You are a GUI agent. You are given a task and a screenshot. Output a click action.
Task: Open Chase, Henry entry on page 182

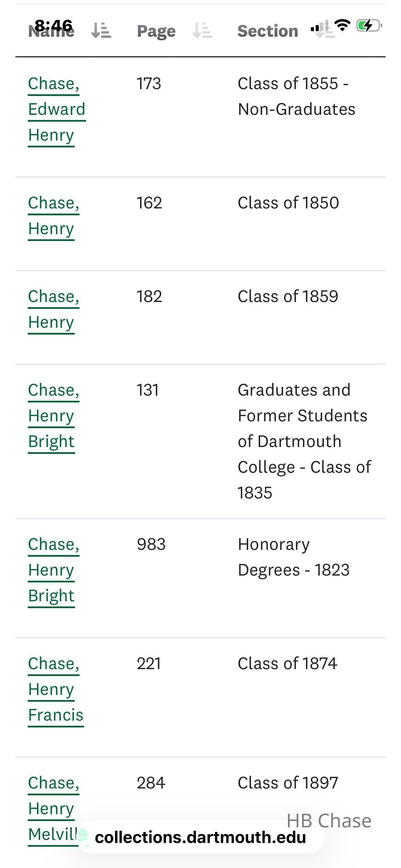click(53, 309)
